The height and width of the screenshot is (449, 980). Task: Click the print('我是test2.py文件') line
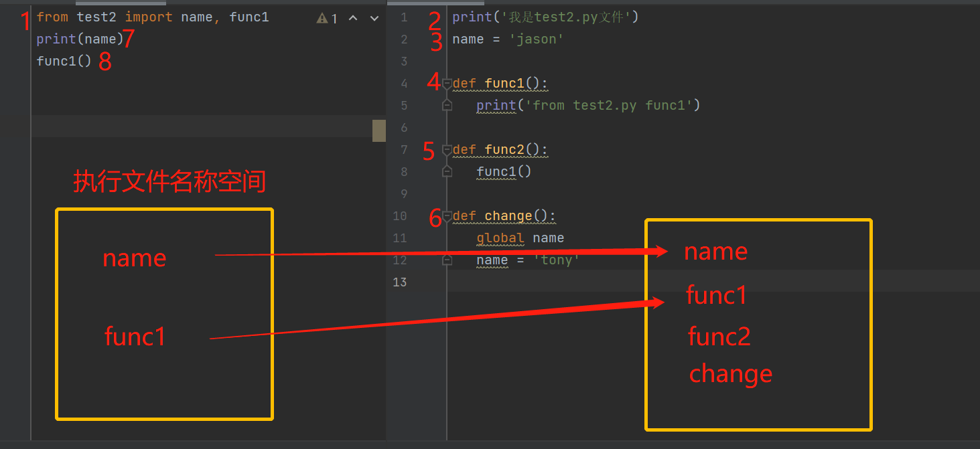click(545, 17)
